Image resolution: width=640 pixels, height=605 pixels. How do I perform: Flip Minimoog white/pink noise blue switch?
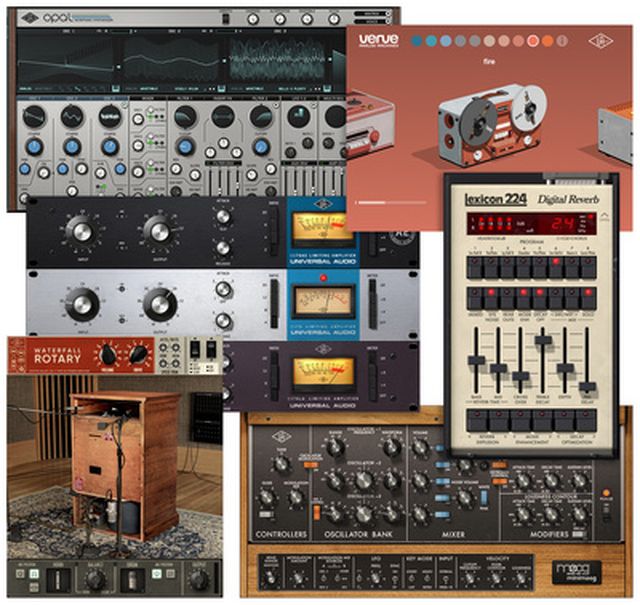[x=484, y=499]
